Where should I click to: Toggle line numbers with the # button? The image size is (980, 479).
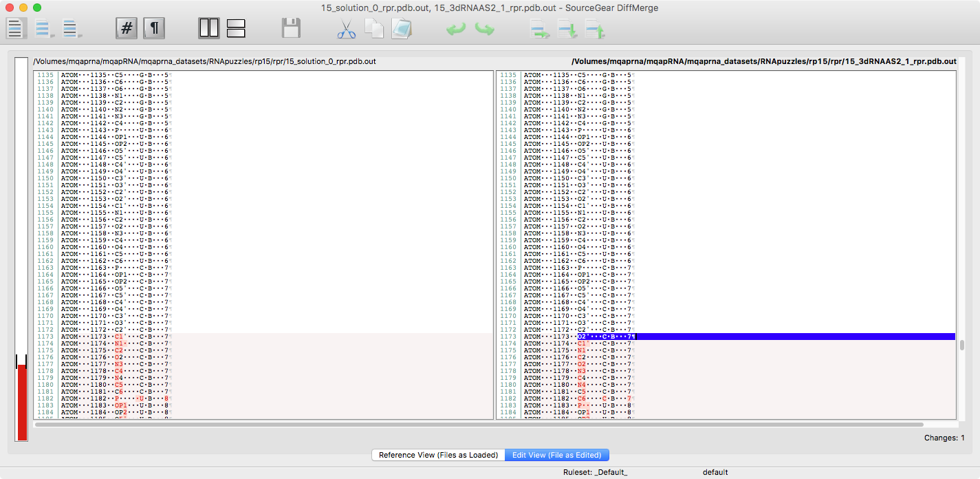pos(126,29)
